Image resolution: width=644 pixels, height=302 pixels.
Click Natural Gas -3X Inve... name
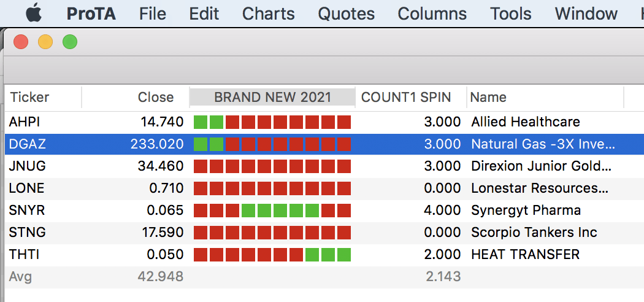coord(543,144)
